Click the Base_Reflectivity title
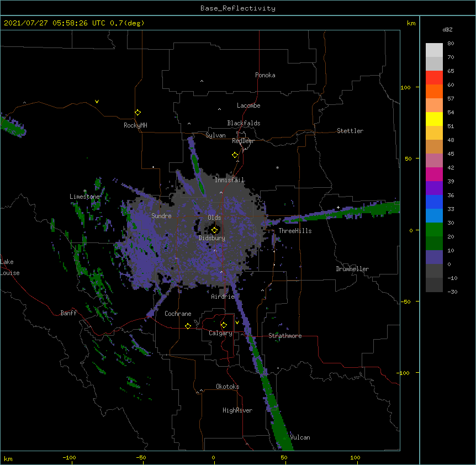This screenshot has width=476, height=465. (238, 8)
